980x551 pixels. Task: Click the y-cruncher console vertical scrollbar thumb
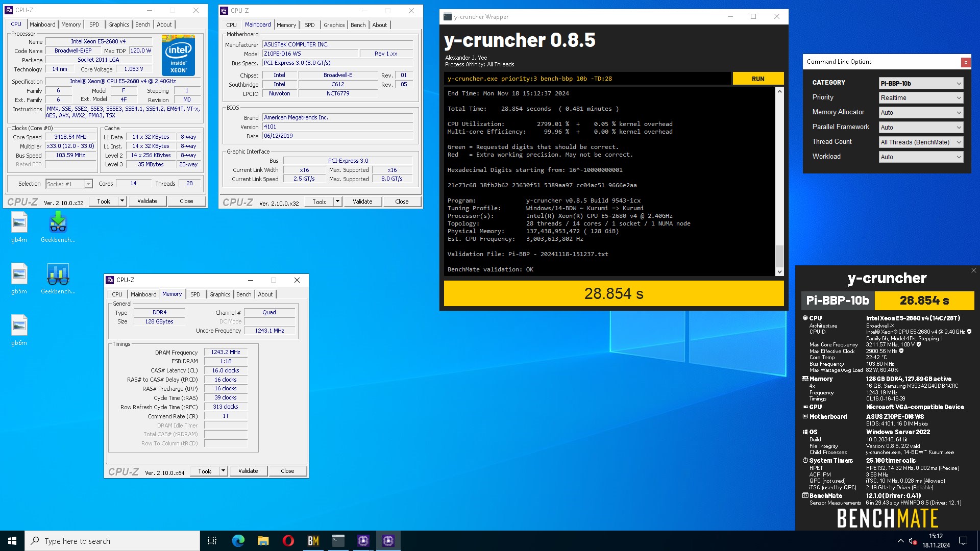[779, 256]
